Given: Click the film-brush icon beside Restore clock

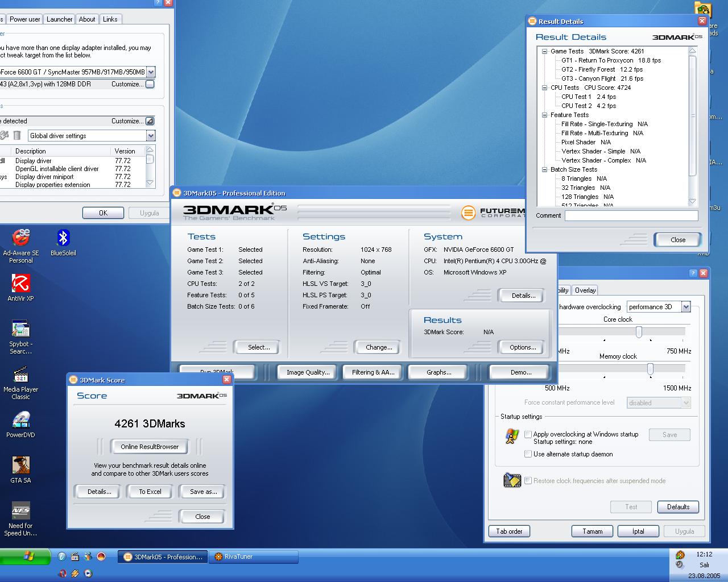Looking at the screenshot, I should [512, 480].
